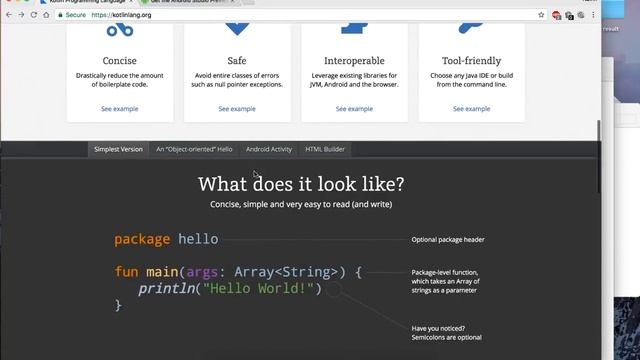Click the "fun main(args: Array<String>)" code line

pyautogui.click(x=238, y=272)
